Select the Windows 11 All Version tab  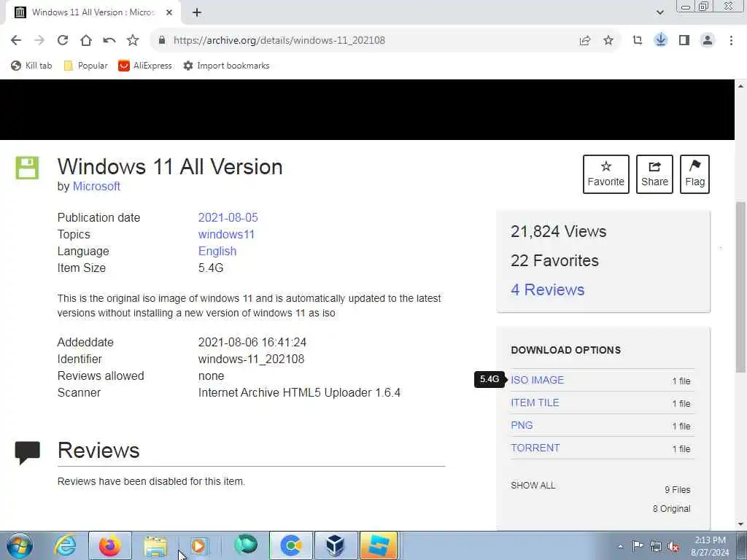click(x=93, y=13)
